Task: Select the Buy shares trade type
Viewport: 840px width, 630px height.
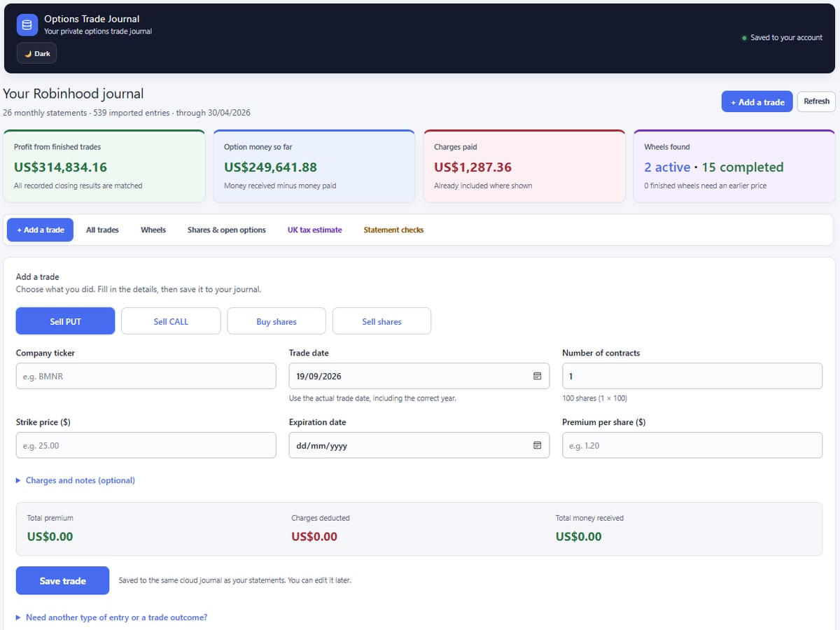Action: pyautogui.click(x=276, y=321)
